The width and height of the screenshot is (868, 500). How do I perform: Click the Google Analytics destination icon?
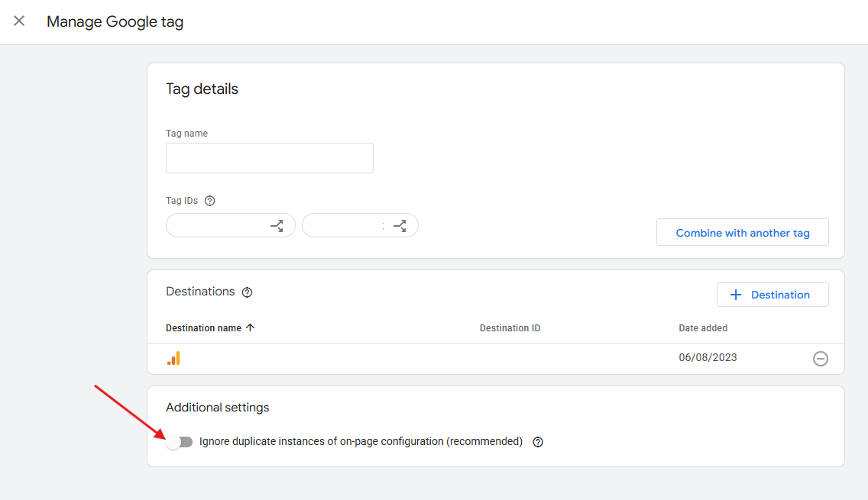point(173,358)
